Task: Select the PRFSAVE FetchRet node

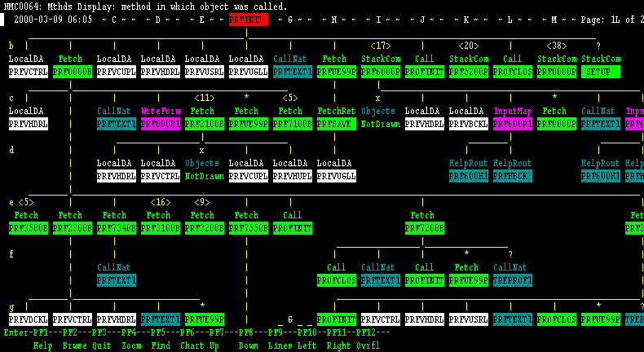Action: click(337, 124)
